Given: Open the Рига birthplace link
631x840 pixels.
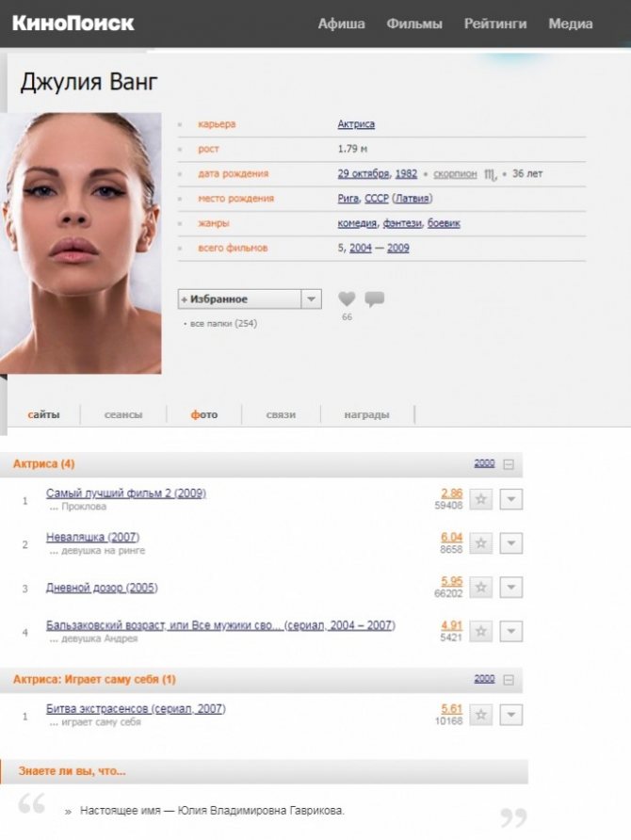Looking at the screenshot, I should coord(348,199).
